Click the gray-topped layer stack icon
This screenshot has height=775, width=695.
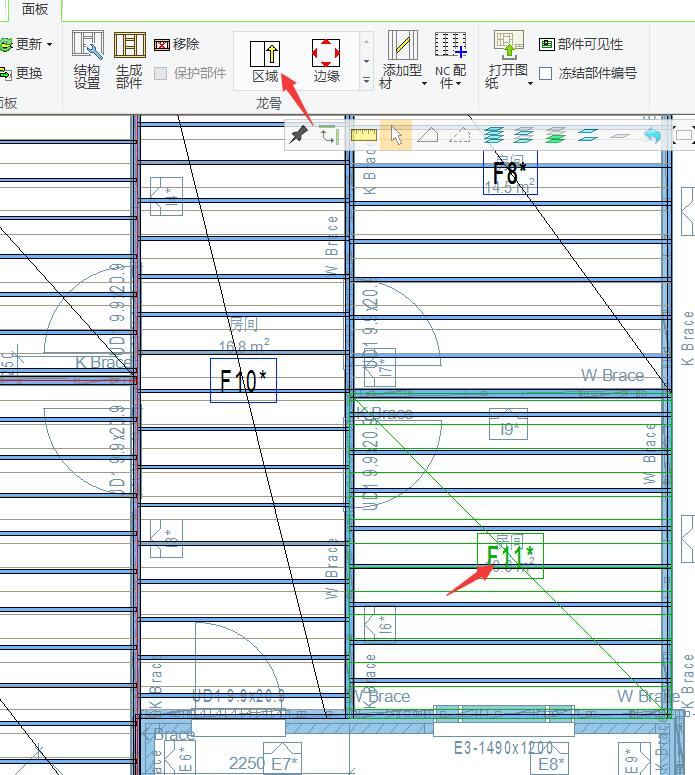coord(524,135)
